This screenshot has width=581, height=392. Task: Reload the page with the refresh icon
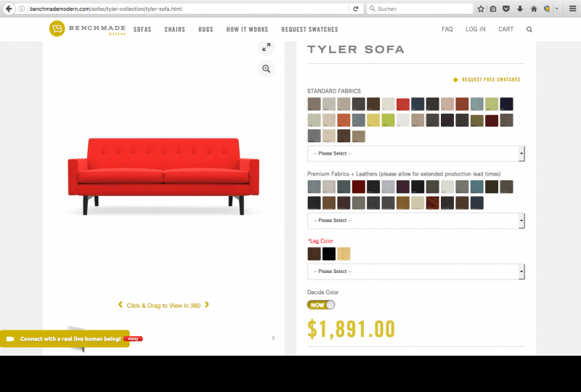356,9
